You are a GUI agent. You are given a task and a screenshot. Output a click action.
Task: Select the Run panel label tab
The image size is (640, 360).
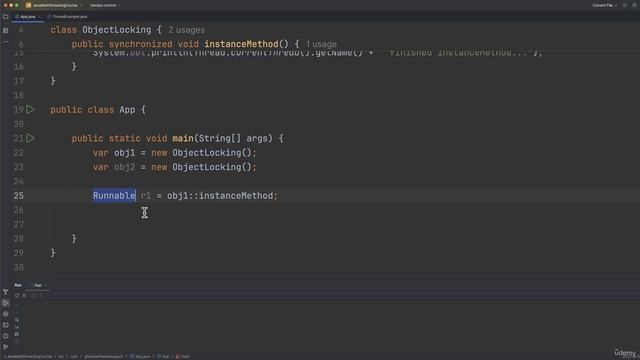click(x=18, y=285)
